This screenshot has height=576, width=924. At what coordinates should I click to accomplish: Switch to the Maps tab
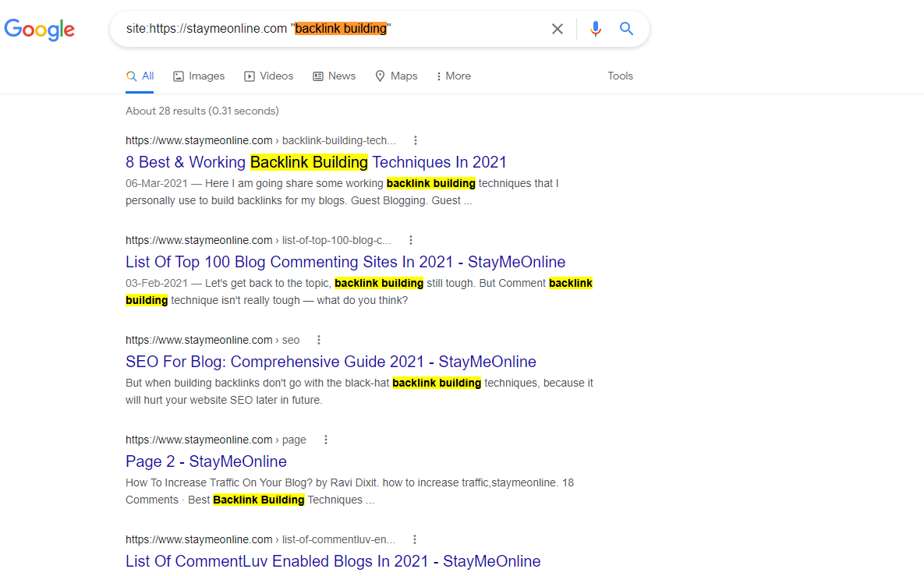(x=396, y=76)
